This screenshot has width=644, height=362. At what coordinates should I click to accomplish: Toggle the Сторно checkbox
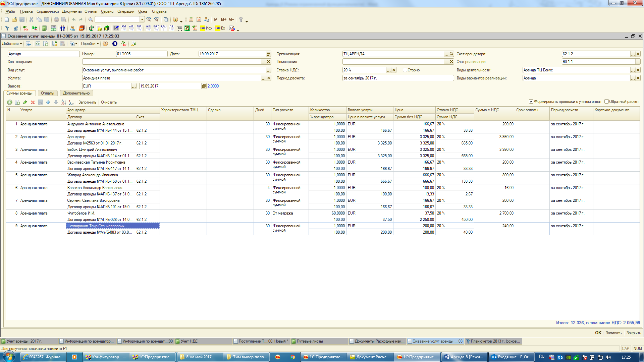point(405,70)
